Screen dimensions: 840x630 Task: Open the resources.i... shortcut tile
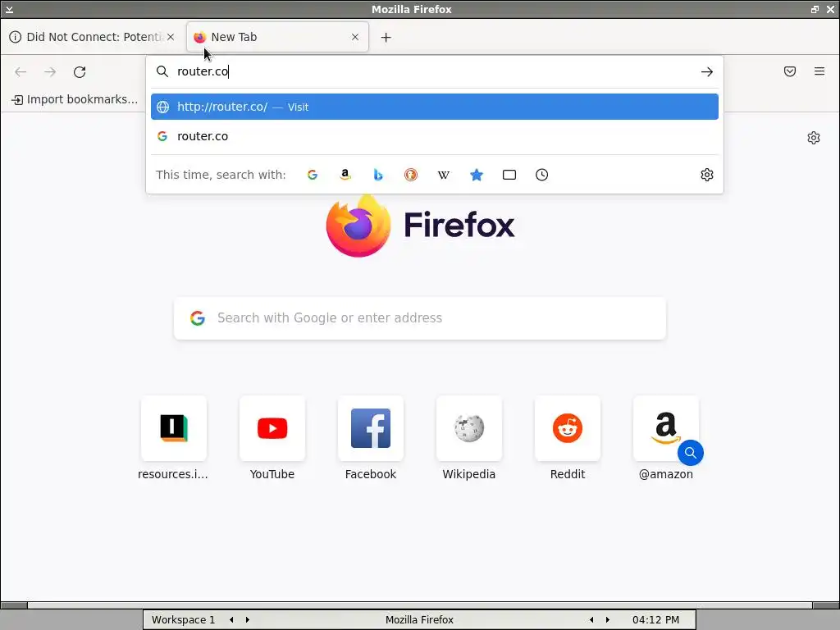coord(174,428)
